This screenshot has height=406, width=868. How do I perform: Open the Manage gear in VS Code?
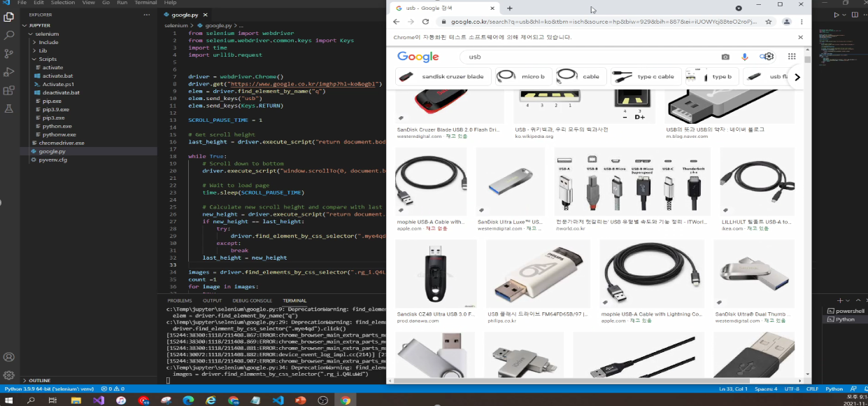click(9, 375)
